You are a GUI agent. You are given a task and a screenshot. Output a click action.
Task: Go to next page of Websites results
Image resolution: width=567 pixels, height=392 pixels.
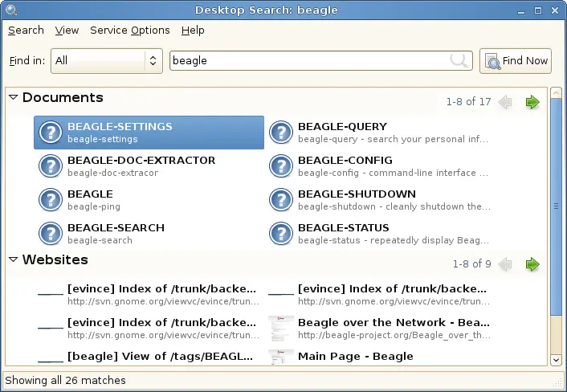click(x=532, y=264)
